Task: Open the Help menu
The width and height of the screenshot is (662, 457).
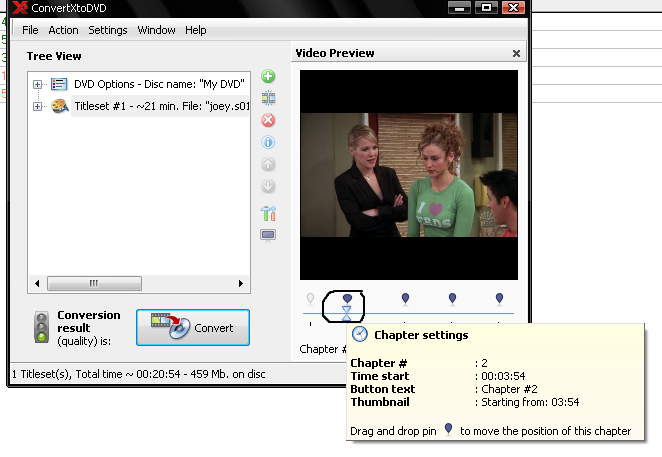Action: pos(195,30)
